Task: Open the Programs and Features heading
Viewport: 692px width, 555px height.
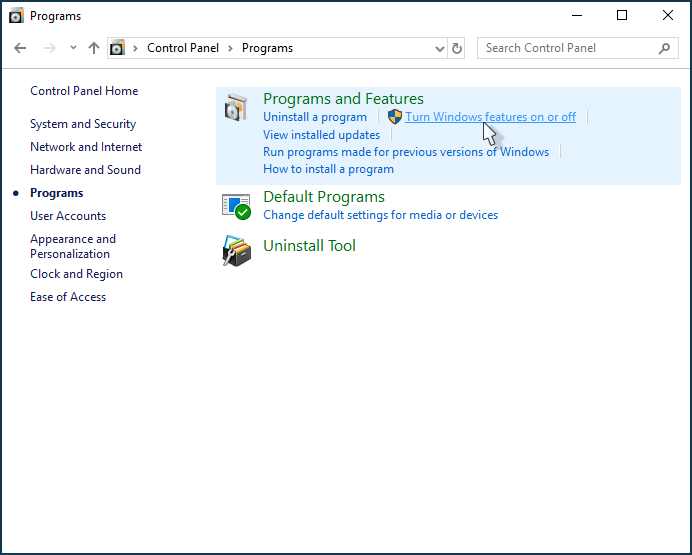Action: click(x=343, y=99)
